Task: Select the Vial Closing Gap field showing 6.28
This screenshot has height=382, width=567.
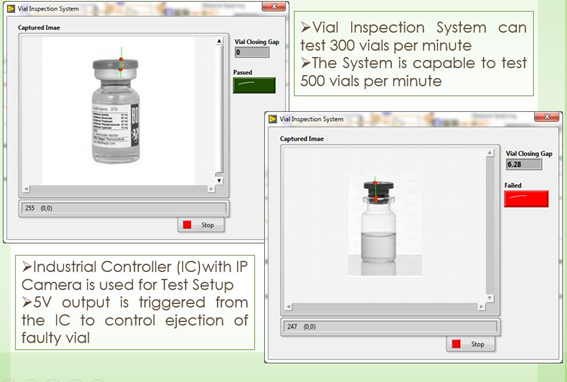Action: click(524, 164)
